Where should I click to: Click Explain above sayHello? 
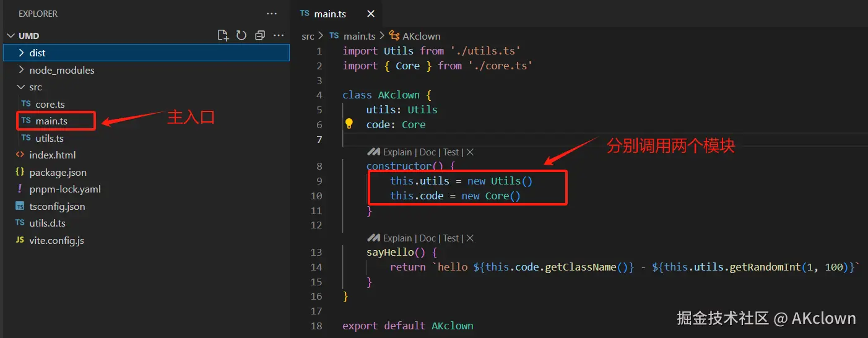tap(397, 238)
